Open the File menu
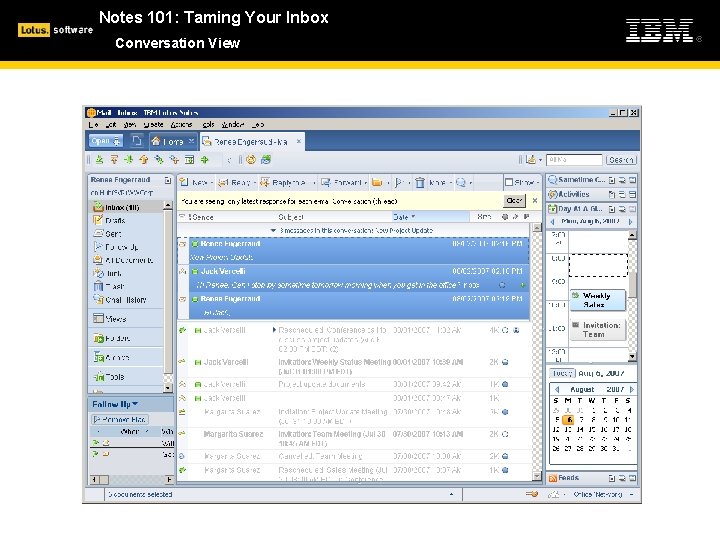Screen dimensions: 720x540 tap(93, 124)
